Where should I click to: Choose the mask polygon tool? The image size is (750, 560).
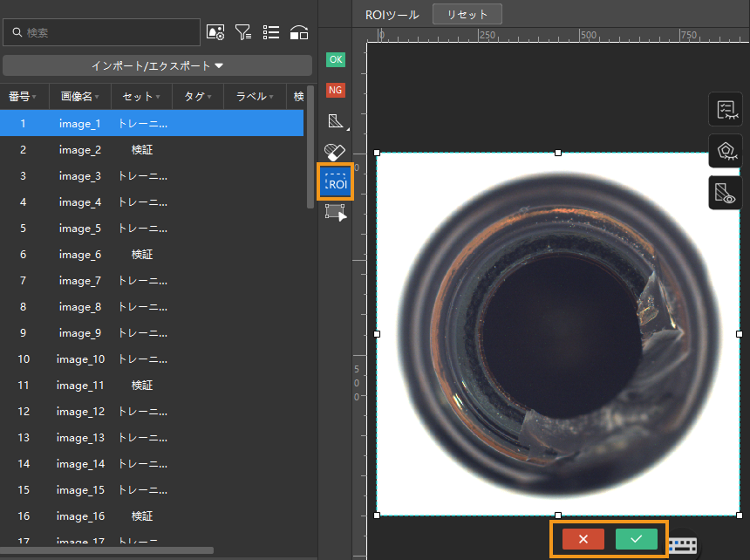[335, 120]
